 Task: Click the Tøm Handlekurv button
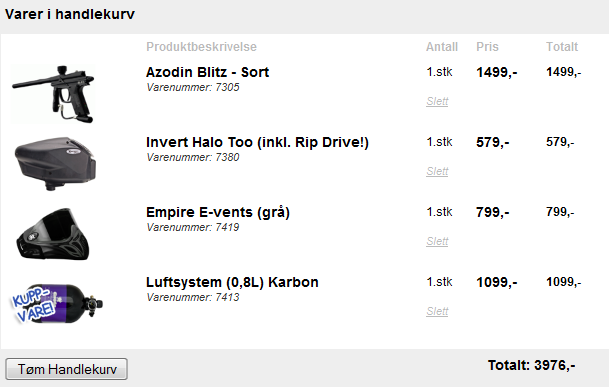[x=66, y=369]
